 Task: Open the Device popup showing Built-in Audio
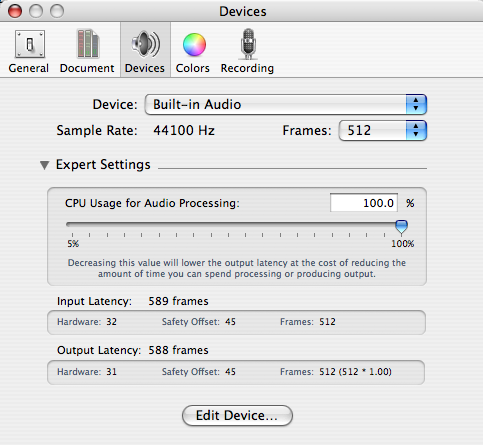(286, 105)
